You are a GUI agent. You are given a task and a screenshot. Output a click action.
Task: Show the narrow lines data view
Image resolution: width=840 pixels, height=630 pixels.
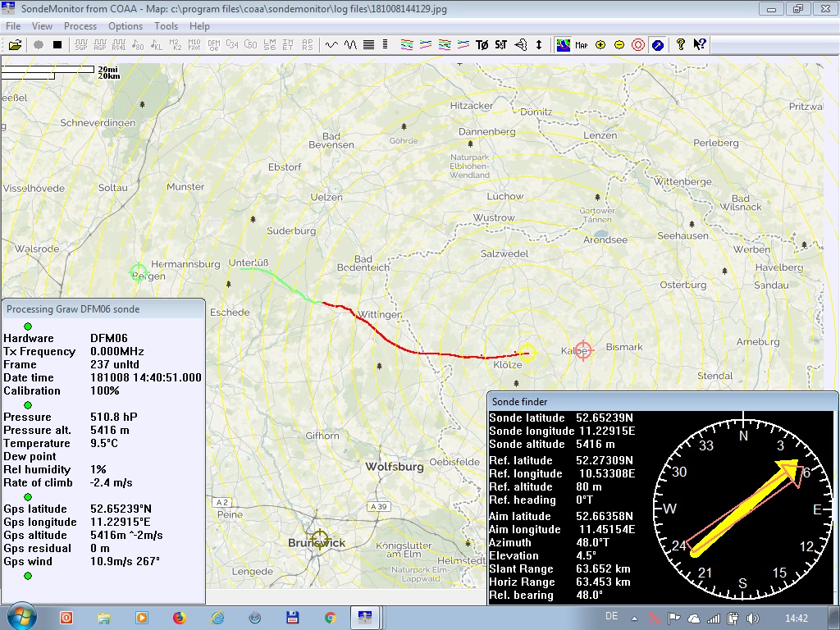pyautogui.click(x=386, y=45)
